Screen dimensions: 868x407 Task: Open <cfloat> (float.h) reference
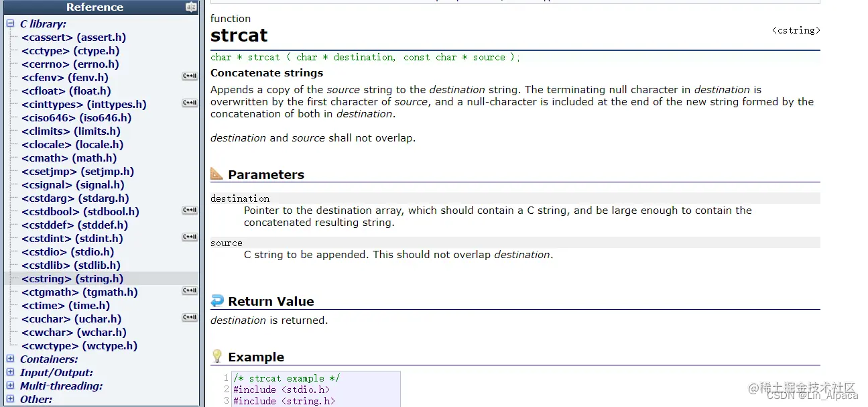click(66, 91)
